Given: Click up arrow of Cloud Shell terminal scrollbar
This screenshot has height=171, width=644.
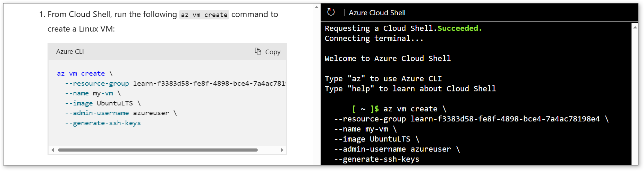Looking at the screenshot, I should click(x=635, y=27).
